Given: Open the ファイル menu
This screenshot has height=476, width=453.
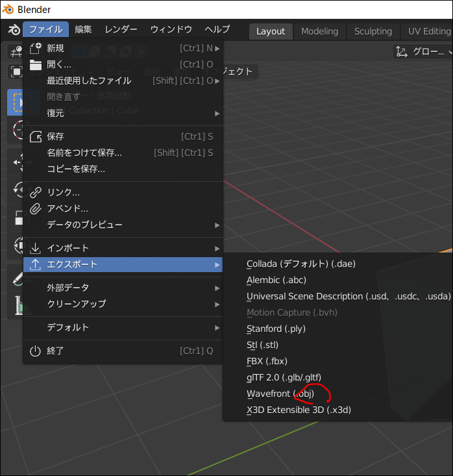Looking at the screenshot, I should tap(46, 29).
